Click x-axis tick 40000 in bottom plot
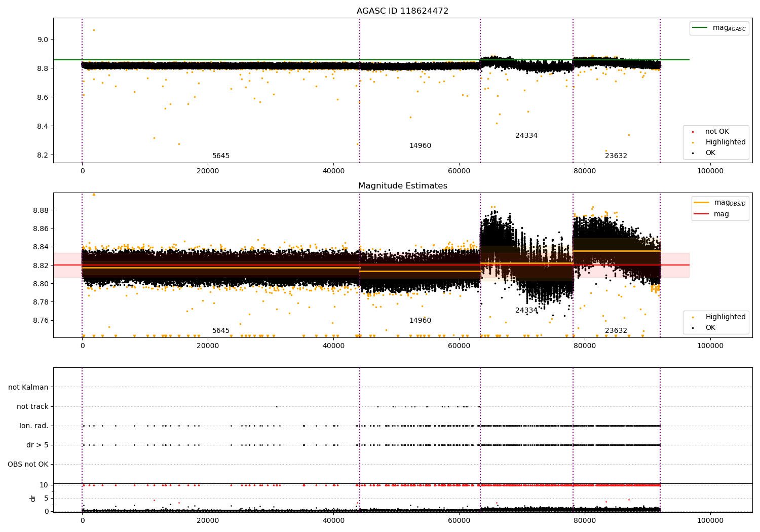The width and height of the screenshot is (760, 532). (333, 521)
